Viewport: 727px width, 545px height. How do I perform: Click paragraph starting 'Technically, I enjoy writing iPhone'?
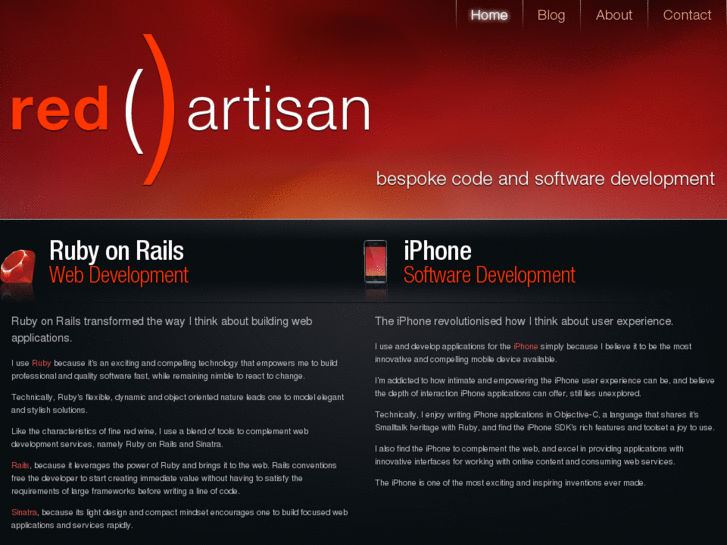point(544,421)
